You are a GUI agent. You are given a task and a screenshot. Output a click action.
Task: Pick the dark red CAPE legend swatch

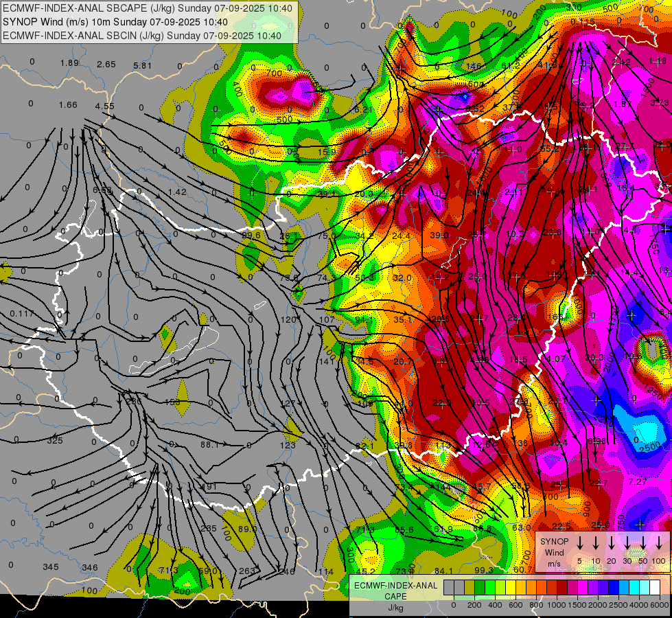point(562,588)
